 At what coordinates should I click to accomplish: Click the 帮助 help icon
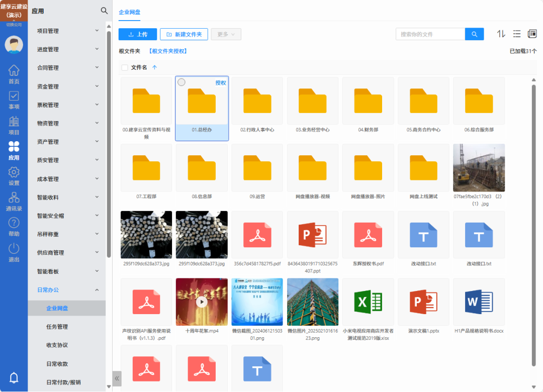pyautogui.click(x=14, y=227)
